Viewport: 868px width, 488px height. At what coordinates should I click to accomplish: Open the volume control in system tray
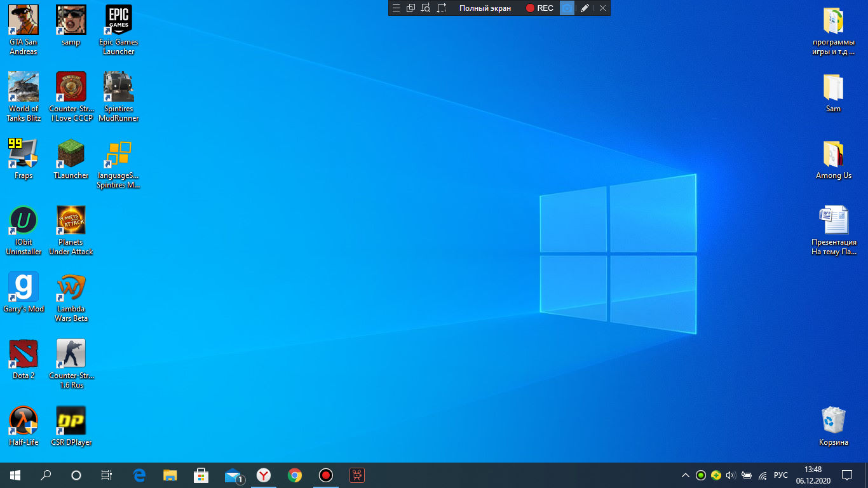[x=731, y=475]
